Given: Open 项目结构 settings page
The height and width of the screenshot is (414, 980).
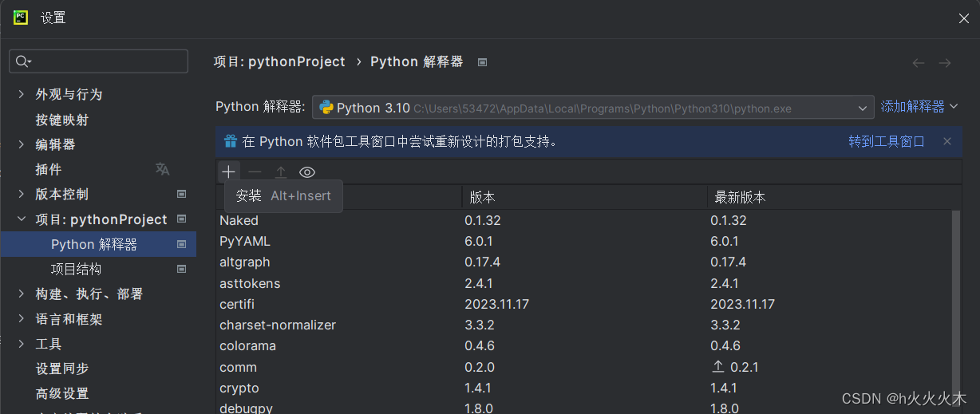Looking at the screenshot, I should point(76,269).
